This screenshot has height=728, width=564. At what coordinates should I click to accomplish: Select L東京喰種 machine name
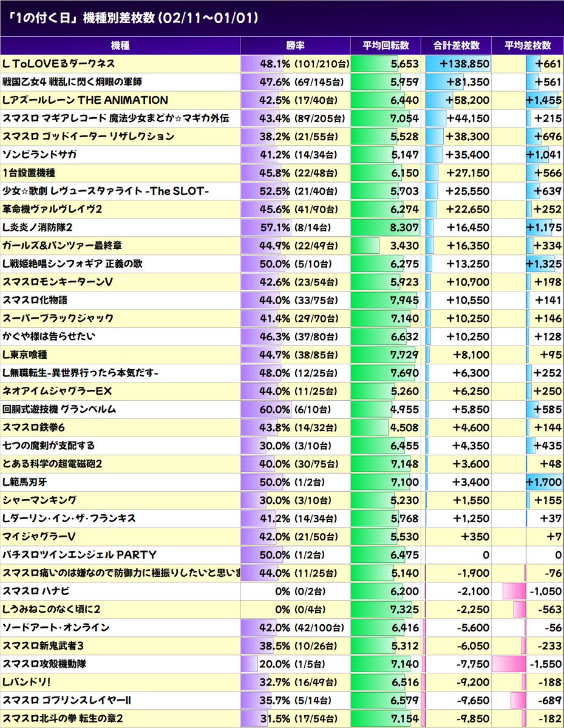[x=25, y=355]
